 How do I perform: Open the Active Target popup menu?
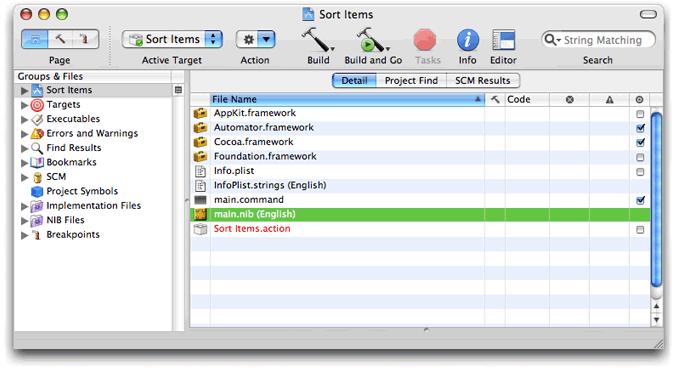172,39
